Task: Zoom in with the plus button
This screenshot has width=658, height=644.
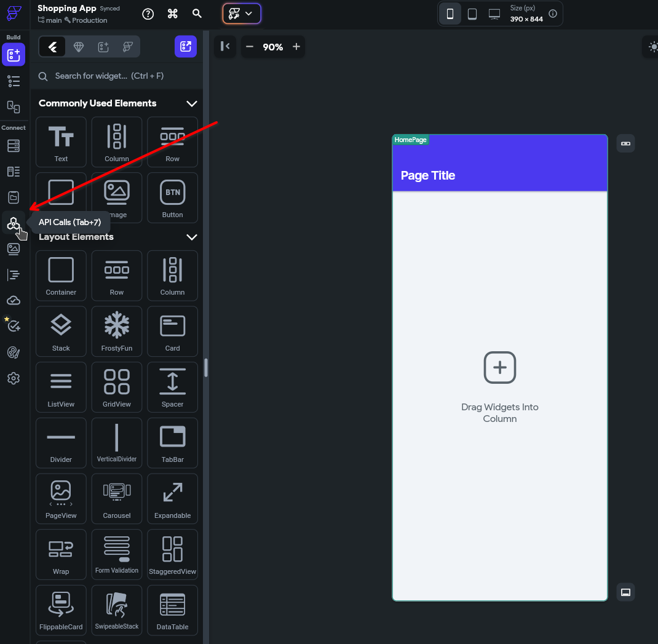Action: (296, 47)
